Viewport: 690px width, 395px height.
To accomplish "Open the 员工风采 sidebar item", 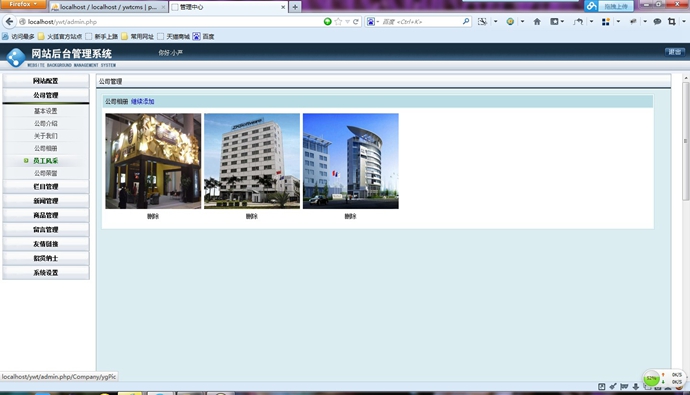I will click(46, 161).
